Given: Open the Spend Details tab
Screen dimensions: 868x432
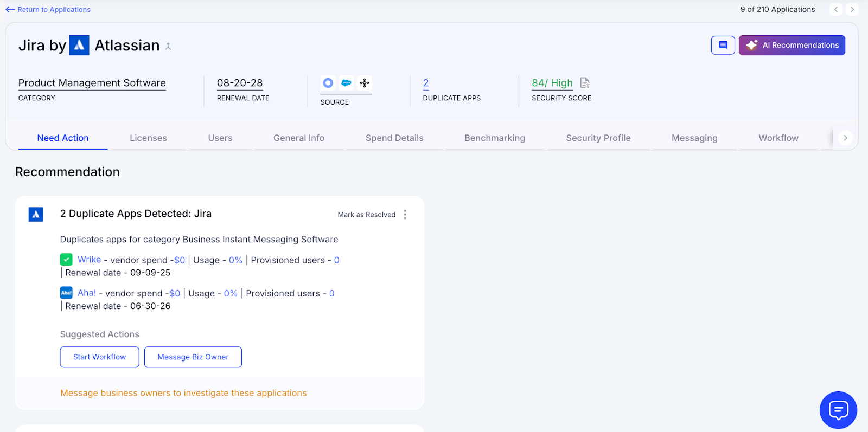Looking at the screenshot, I should click(x=394, y=138).
